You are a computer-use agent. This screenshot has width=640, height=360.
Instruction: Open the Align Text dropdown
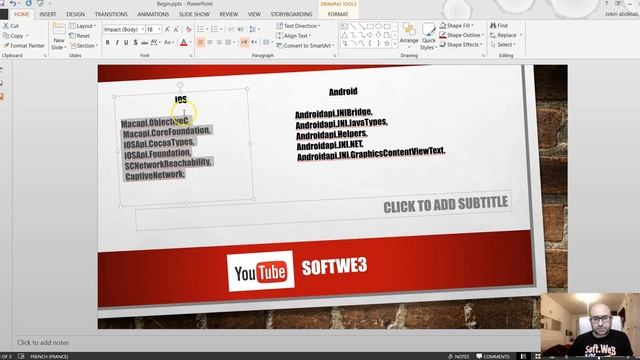(x=293, y=36)
